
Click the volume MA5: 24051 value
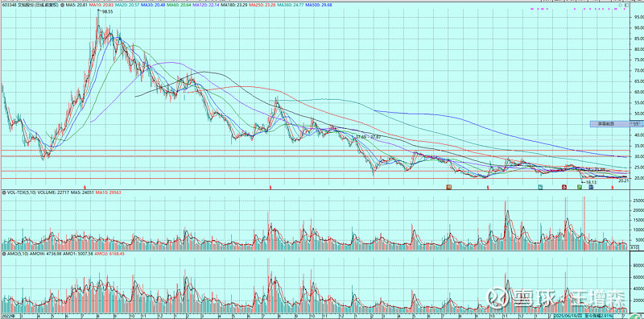click(x=82, y=193)
